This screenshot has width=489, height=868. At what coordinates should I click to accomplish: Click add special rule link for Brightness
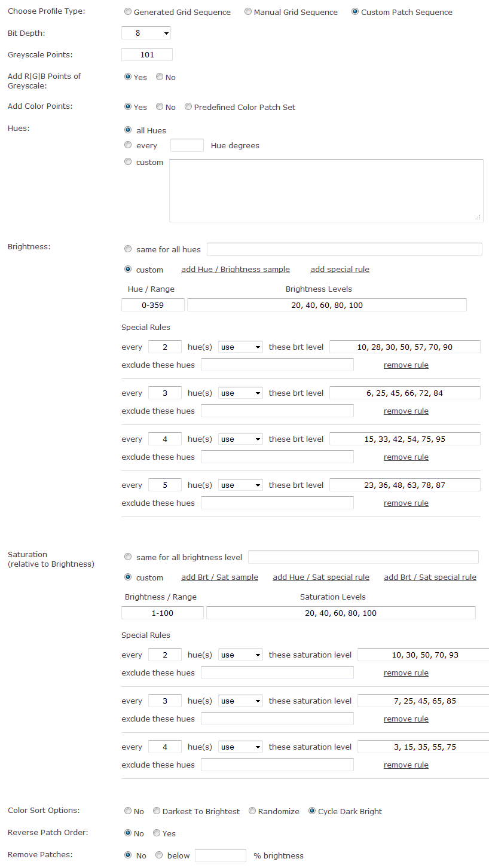click(x=340, y=270)
